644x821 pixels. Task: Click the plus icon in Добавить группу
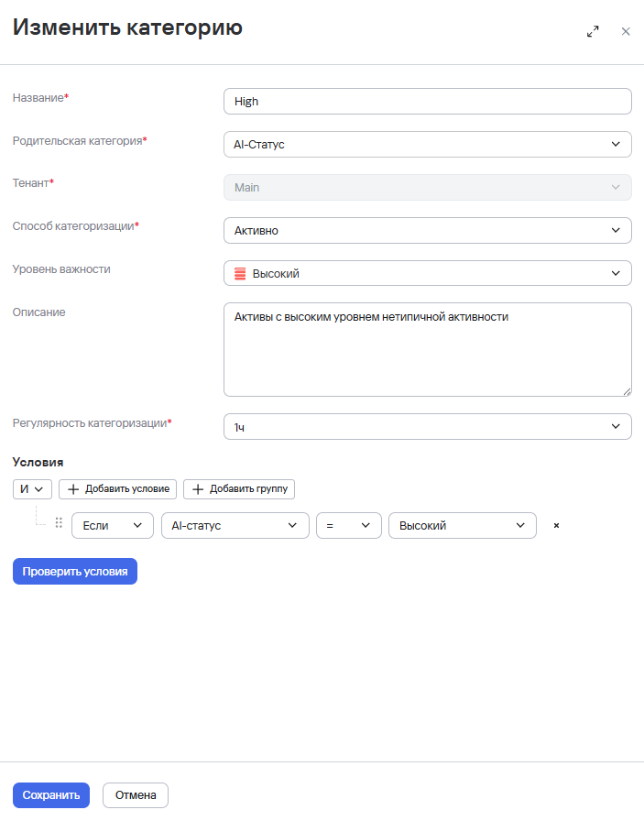pos(198,489)
